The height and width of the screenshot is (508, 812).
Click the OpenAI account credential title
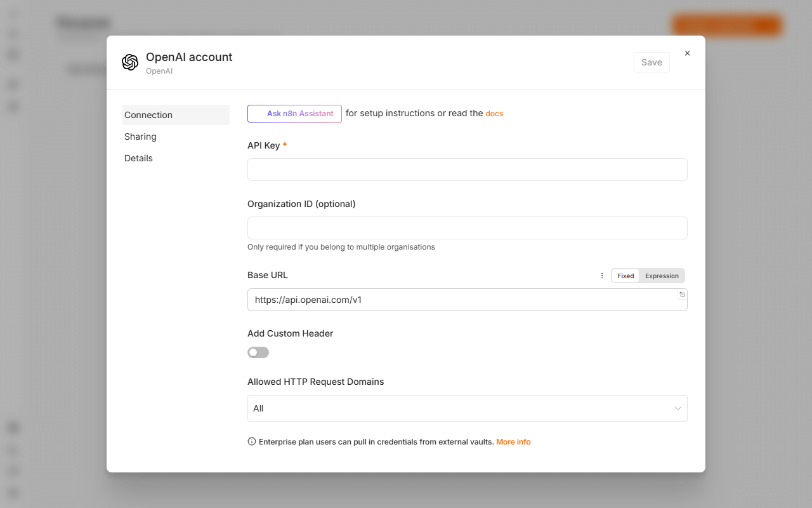click(189, 57)
